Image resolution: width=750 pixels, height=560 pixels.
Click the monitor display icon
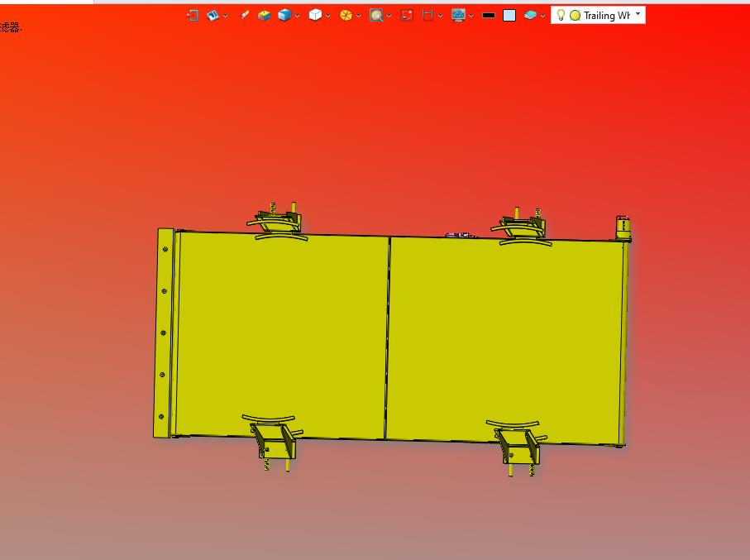[x=458, y=16]
